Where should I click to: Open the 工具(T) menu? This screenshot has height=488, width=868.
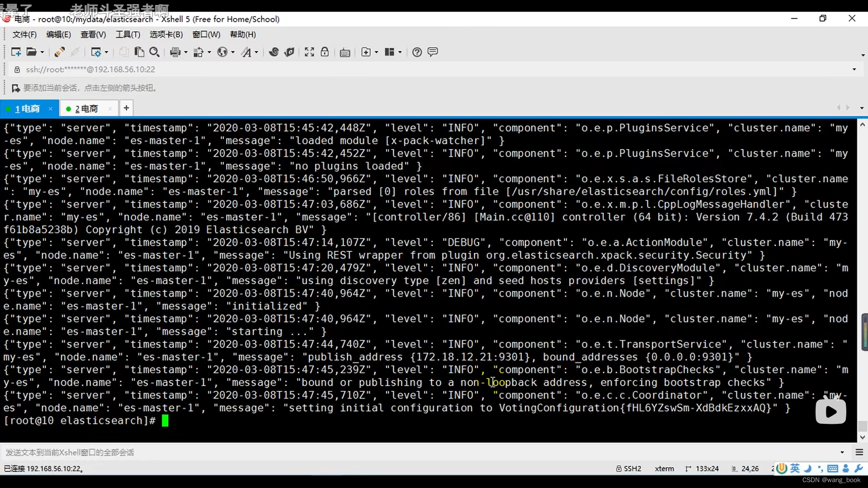[x=128, y=35]
